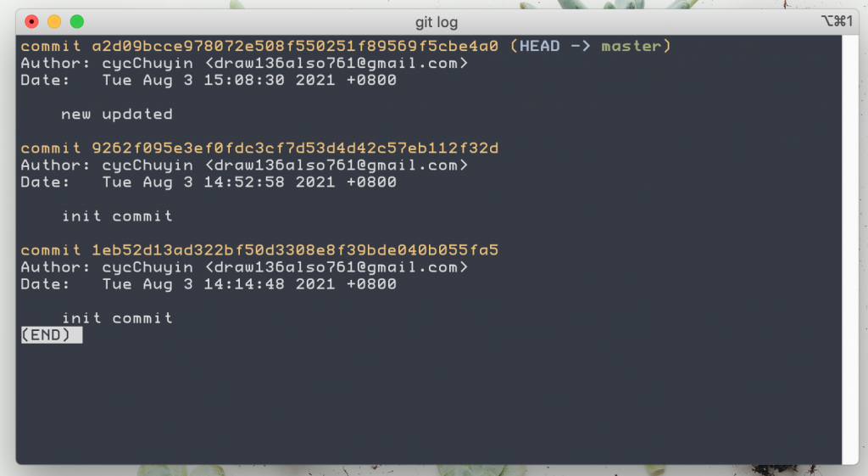Click the first author email address
Image resolution: width=868 pixels, height=476 pixels.
(337, 63)
